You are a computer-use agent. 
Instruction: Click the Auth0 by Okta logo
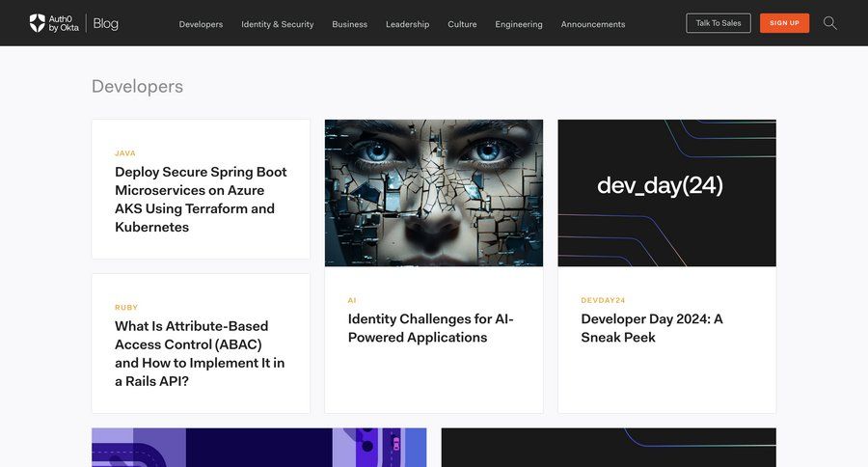(x=54, y=23)
